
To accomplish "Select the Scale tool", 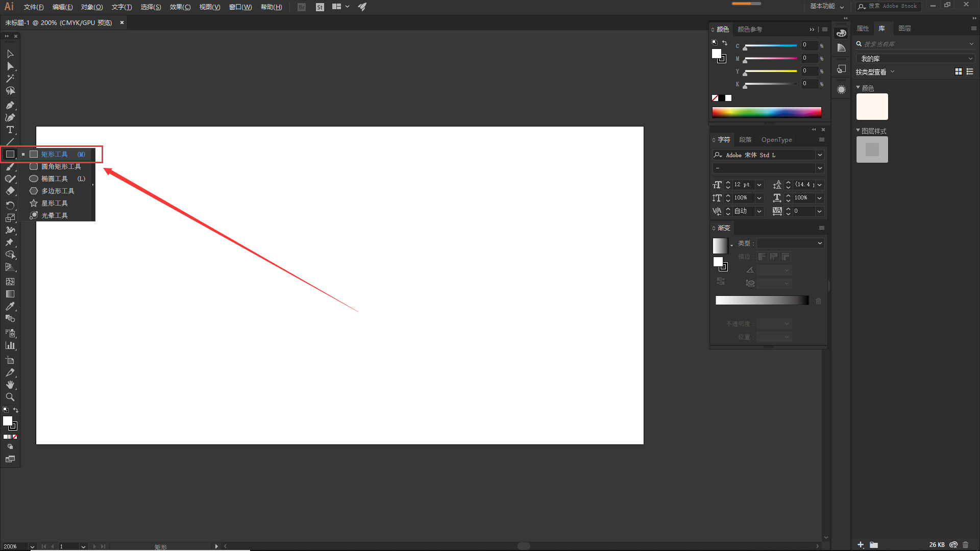I will coord(10,218).
